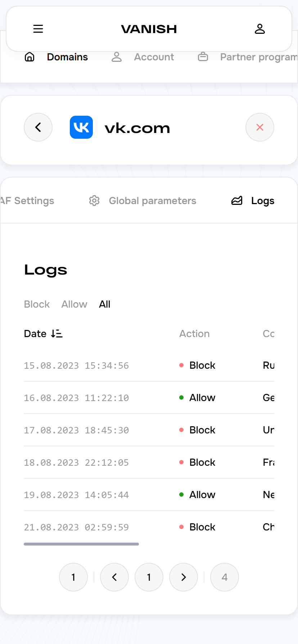Open the user profile icon

(x=260, y=29)
